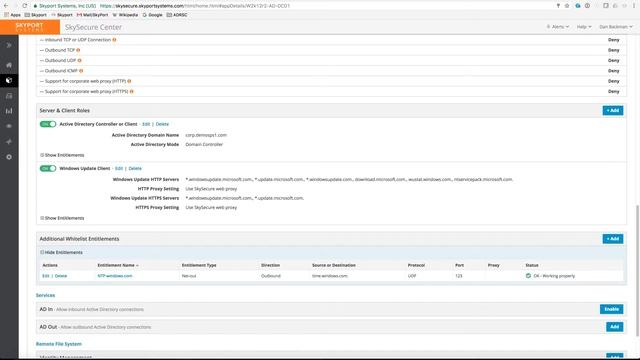Click the time.windows.com destination cell
The height and width of the screenshot is (360, 640).
click(330, 276)
